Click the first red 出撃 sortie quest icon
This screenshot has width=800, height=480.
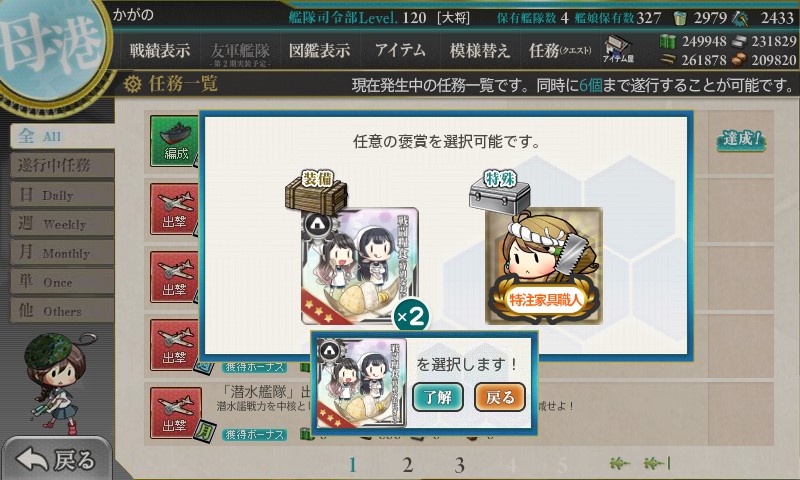(174, 209)
